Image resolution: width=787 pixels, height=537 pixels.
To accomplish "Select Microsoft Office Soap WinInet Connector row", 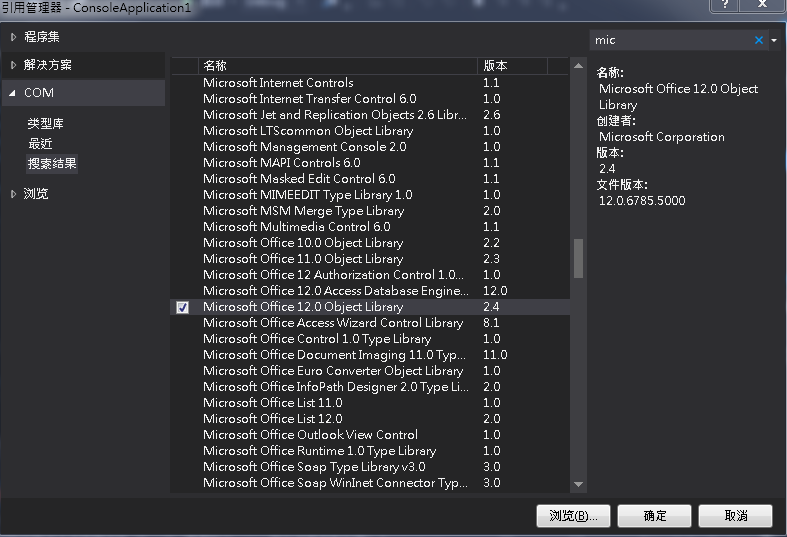I will pos(370,483).
